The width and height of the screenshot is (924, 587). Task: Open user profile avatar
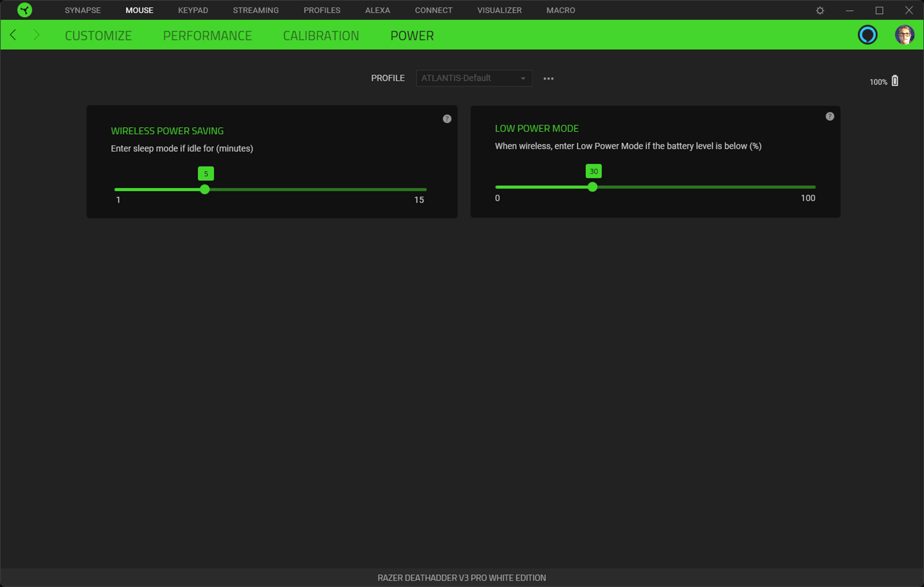(904, 35)
